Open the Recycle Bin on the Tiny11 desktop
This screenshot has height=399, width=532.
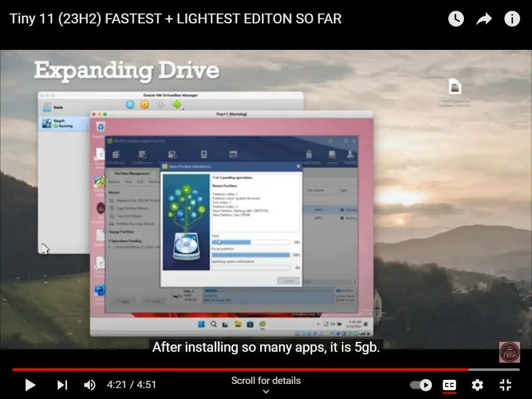[100, 127]
